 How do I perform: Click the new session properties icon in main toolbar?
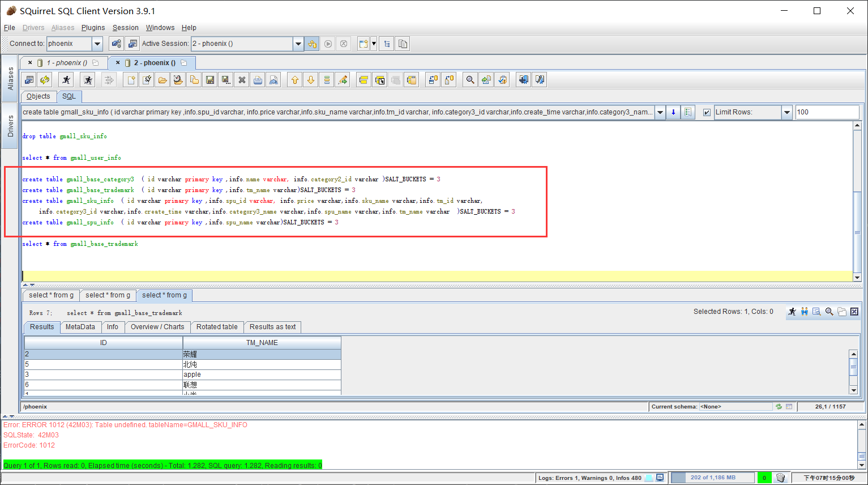[132, 44]
